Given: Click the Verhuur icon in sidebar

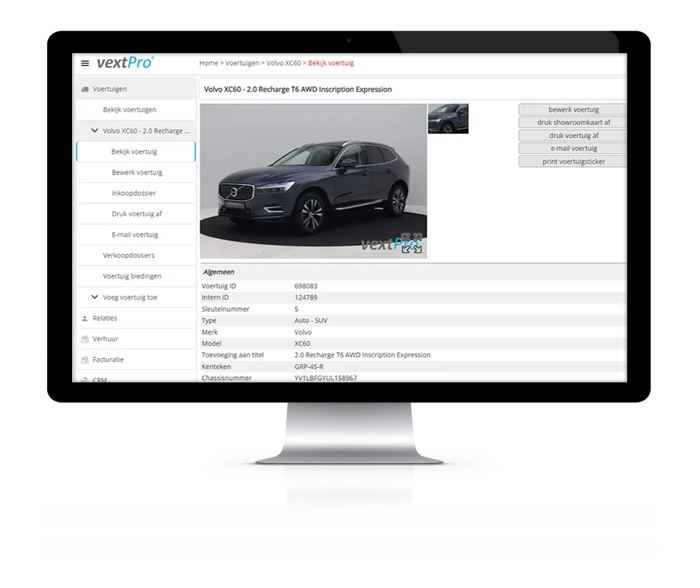Looking at the screenshot, I should coord(84,339).
